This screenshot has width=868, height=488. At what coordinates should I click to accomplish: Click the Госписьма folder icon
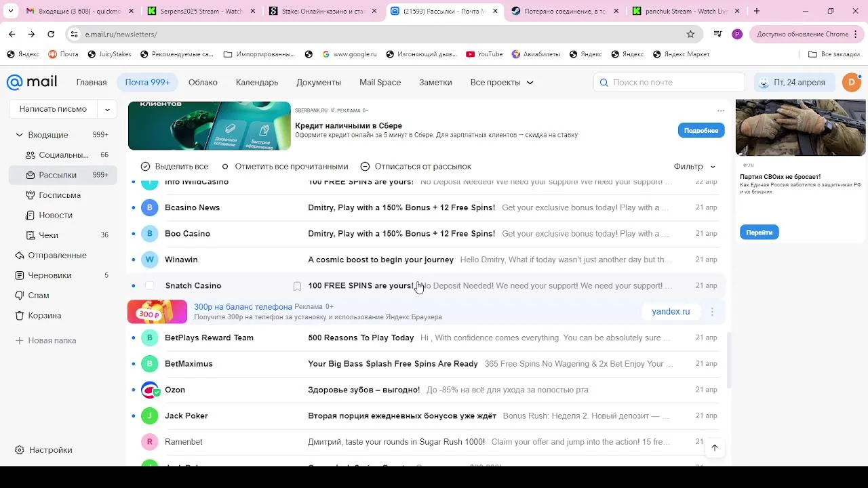(30, 195)
